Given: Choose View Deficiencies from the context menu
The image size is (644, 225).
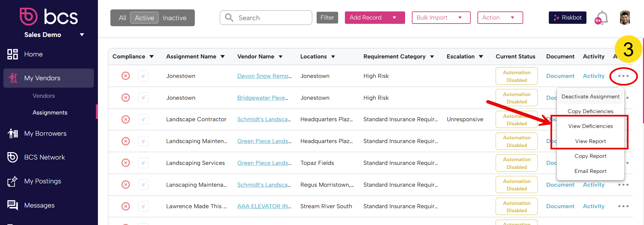Looking at the screenshot, I should (590, 126).
